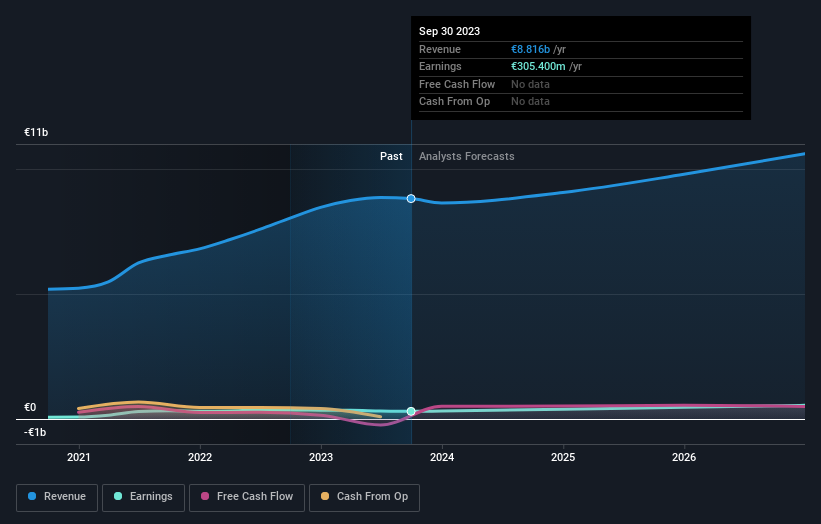821x524 pixels.
Task: Click the 2026 x-axis label
Action: (684, 457)
